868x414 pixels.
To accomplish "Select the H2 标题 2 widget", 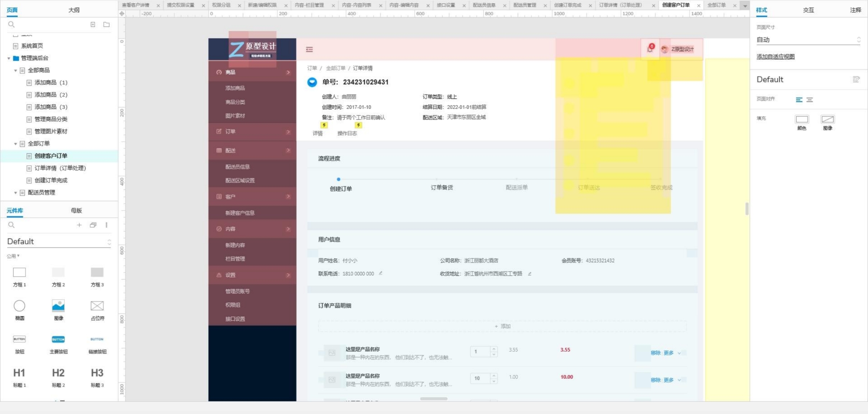I will tap(58, 377).
